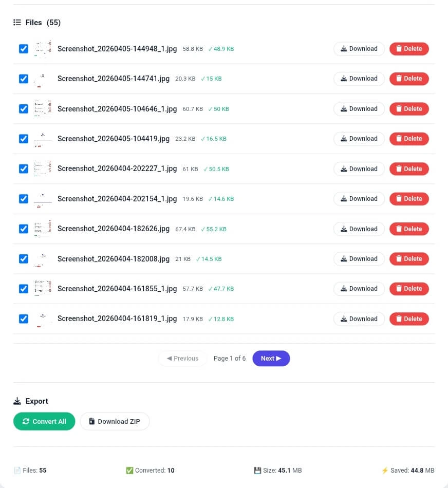
Task: Deselect the checkbox for Screenshot_20260404-202227_1.jpg
Action: coord(23,168)
